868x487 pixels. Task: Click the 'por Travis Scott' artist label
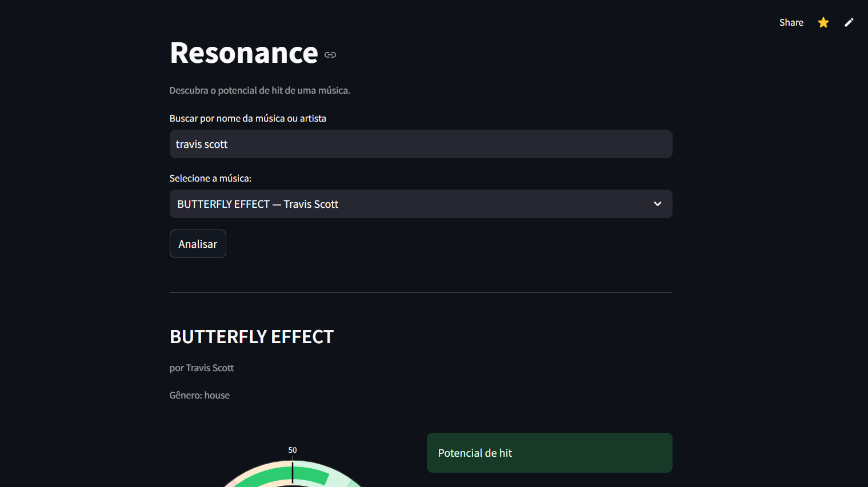[x=201, y=368]
